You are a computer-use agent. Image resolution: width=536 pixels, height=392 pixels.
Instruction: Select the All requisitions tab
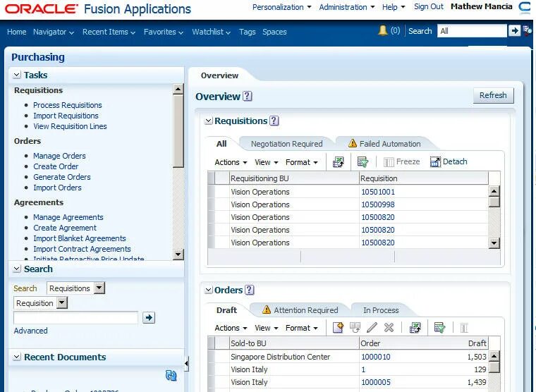coord(221,144)
